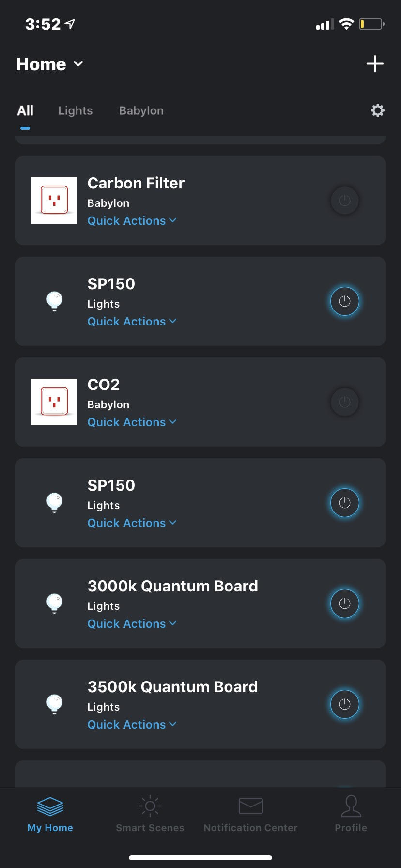Toggle power for Carbon Filter
Screen dimensions: 401x868
pyautogui.click(x=344, y=201)
